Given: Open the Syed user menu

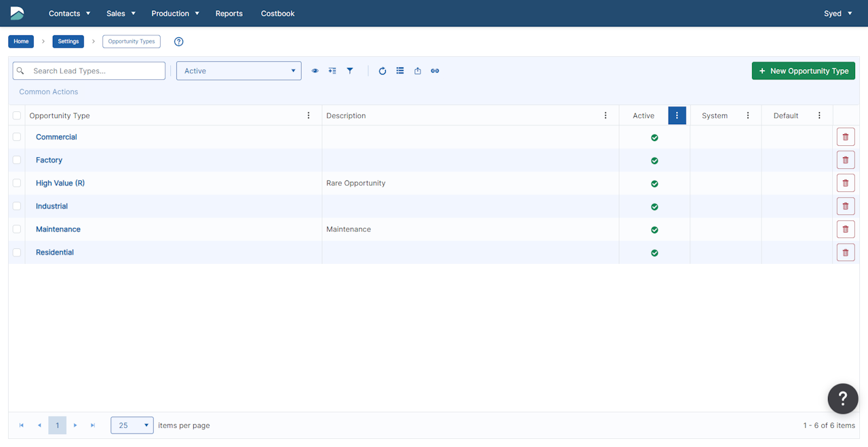Looking at the screenshot, I should tap(837, 14).
